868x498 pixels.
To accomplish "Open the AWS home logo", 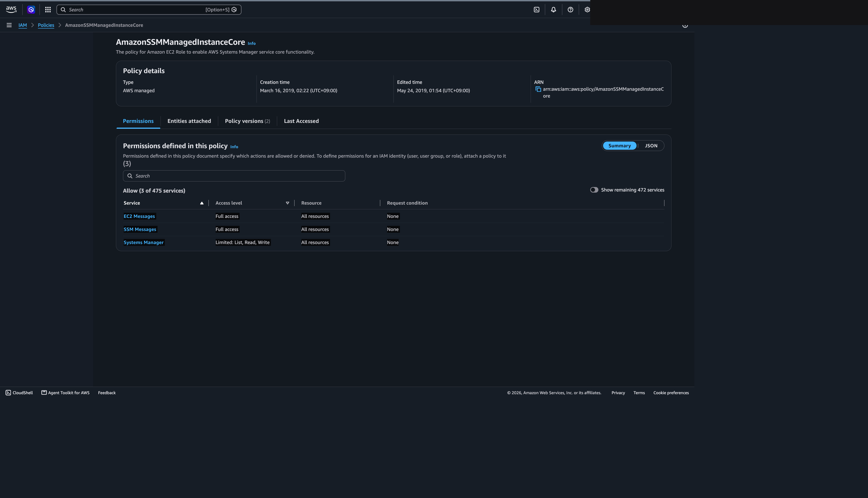I will [11, 10].
